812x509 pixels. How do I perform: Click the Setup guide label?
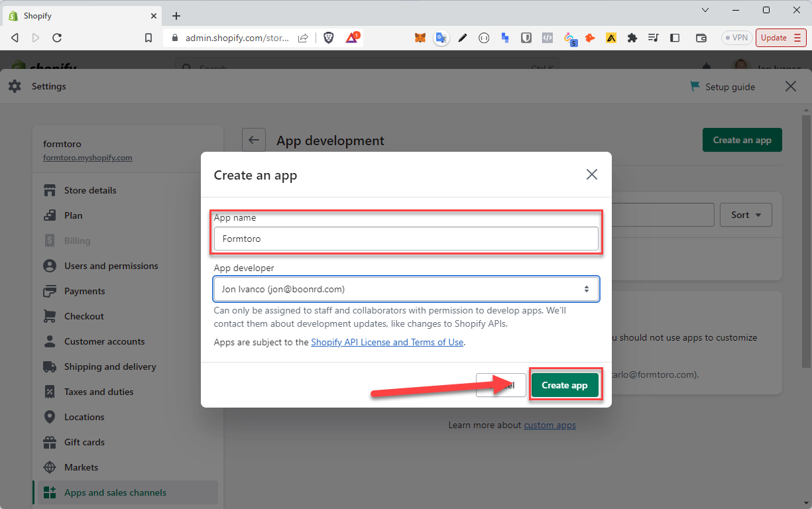pyautogui.click(x=730, y=87)
